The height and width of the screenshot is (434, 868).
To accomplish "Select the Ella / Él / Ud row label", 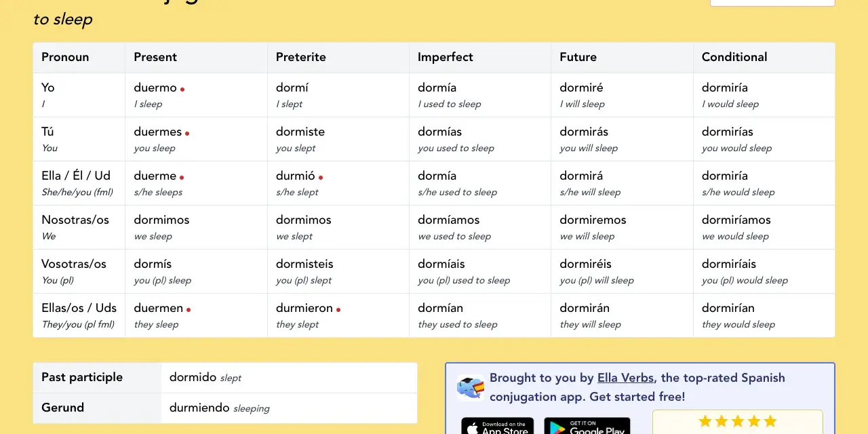I will click(x=75, y=176).
